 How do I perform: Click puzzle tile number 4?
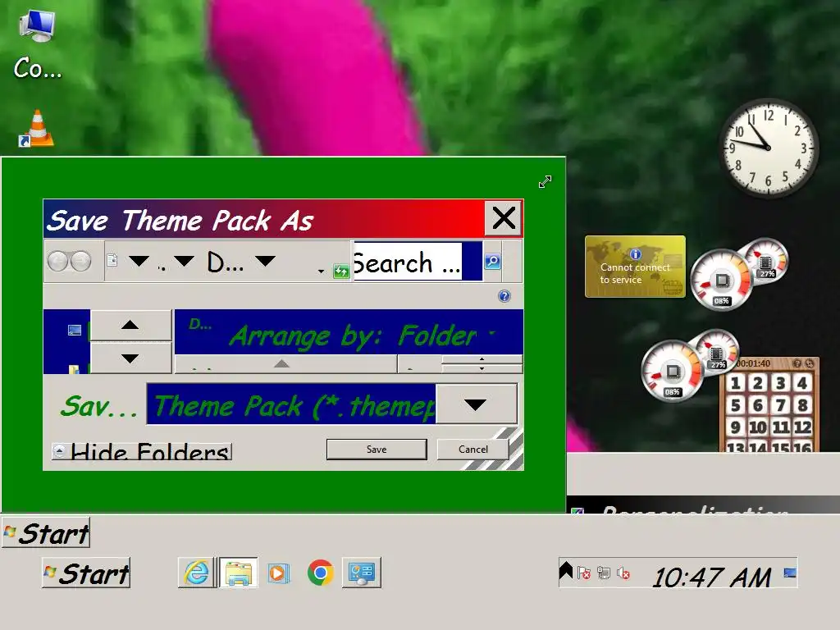(802, 383)
